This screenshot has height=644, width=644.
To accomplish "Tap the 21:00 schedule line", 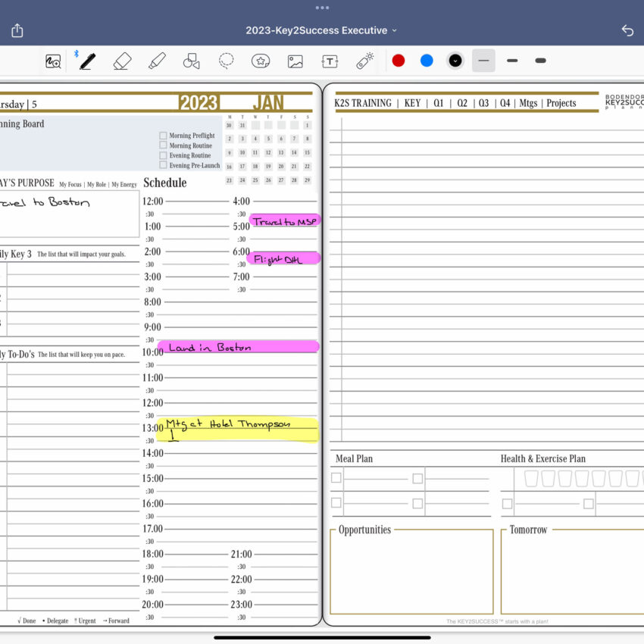I will (x=286, y=555).
